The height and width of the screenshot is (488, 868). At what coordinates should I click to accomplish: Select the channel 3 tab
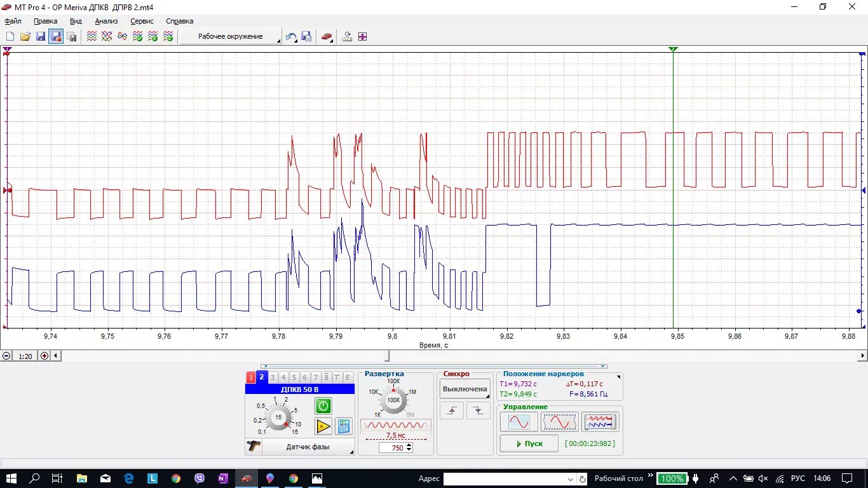273,377
